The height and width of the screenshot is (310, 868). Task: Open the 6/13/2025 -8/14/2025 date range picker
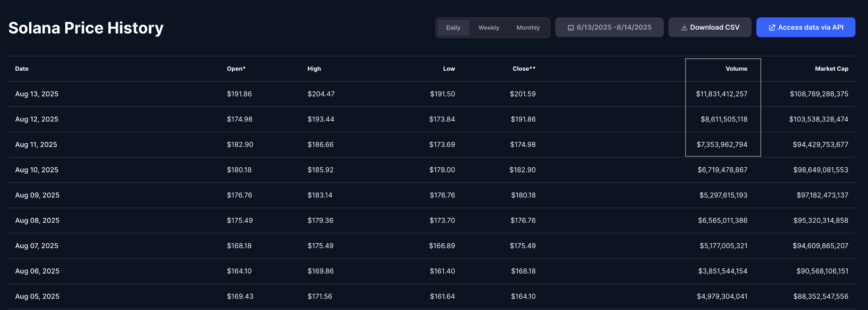tap(609, 27)
